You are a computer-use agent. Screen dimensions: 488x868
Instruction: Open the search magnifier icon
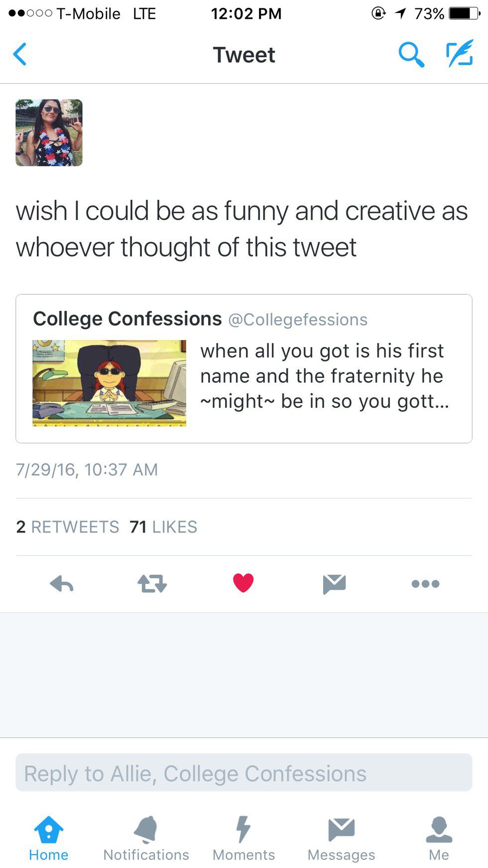[411, 54]
